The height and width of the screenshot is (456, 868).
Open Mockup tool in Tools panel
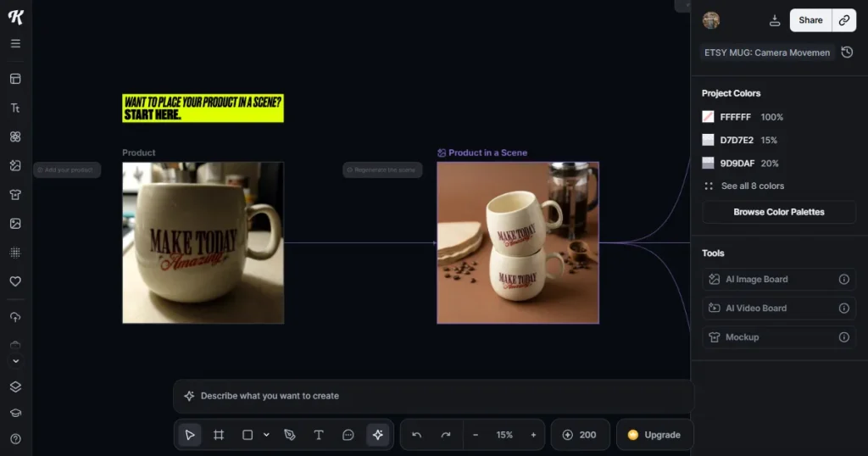tap(779, 337)
